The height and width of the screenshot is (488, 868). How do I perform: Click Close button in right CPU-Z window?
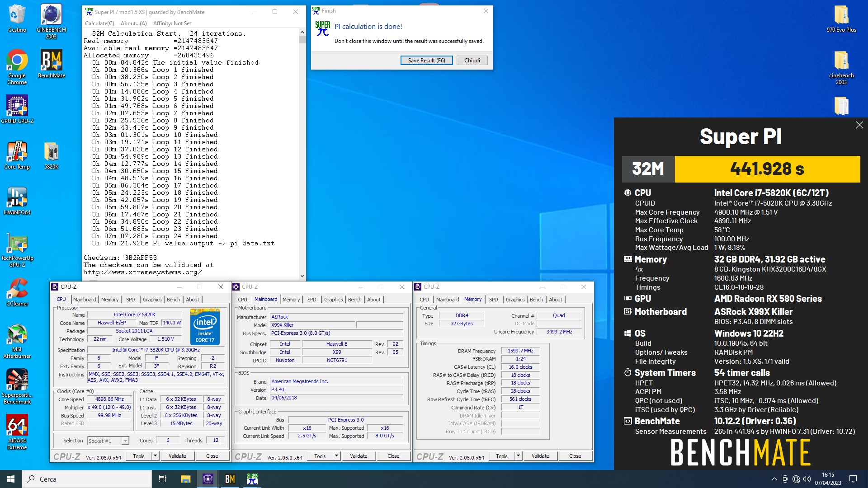[x=575, y=456]
